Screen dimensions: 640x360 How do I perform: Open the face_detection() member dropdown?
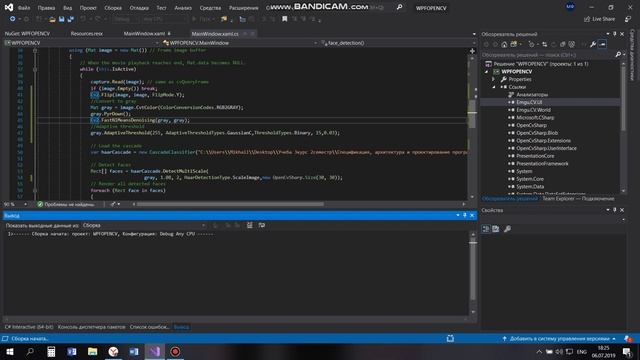(x=398, y=43)
